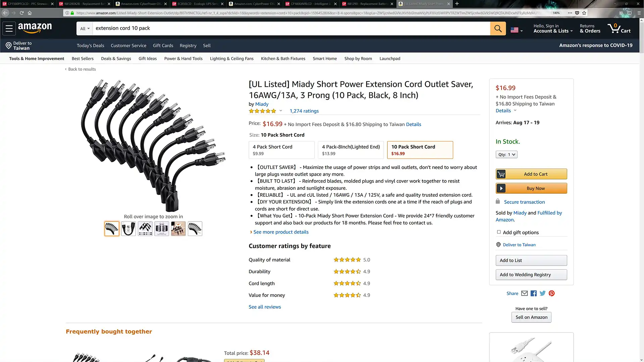
Task: Share product on Pinterest icon
Action: 552,293
